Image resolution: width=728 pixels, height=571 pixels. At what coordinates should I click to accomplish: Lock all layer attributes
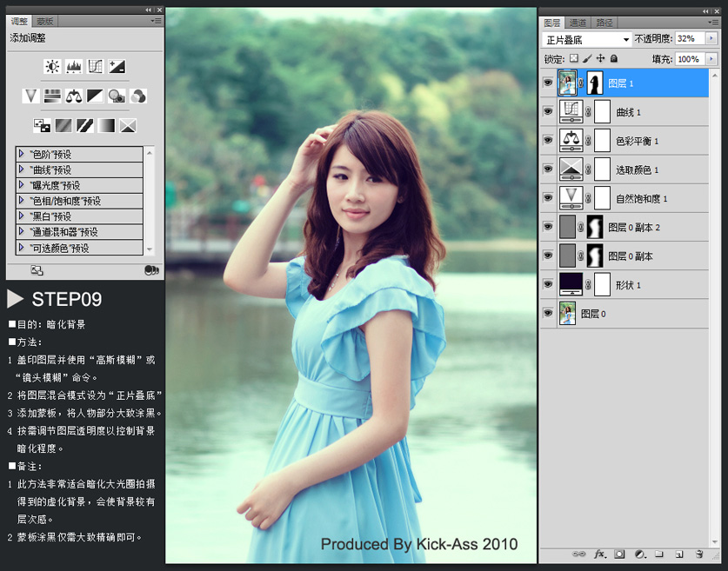pos(614,58)
